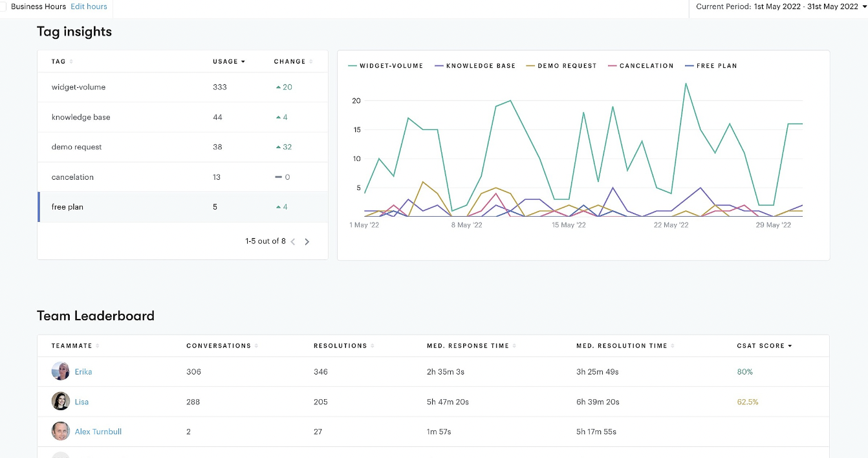
Task: Click Lisa's avatar picture
Action: [x=61, y=401]
